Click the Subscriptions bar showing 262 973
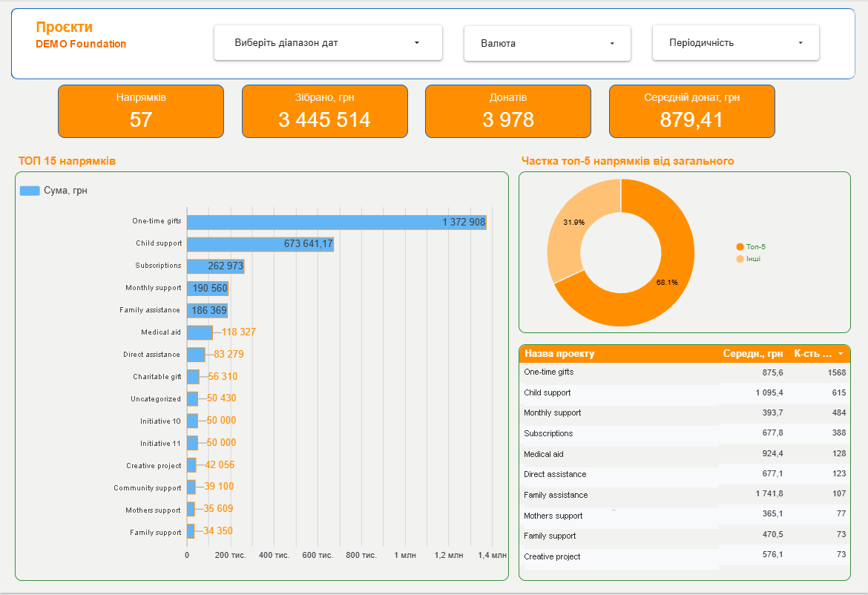868x595 pixels. (215, 266)
